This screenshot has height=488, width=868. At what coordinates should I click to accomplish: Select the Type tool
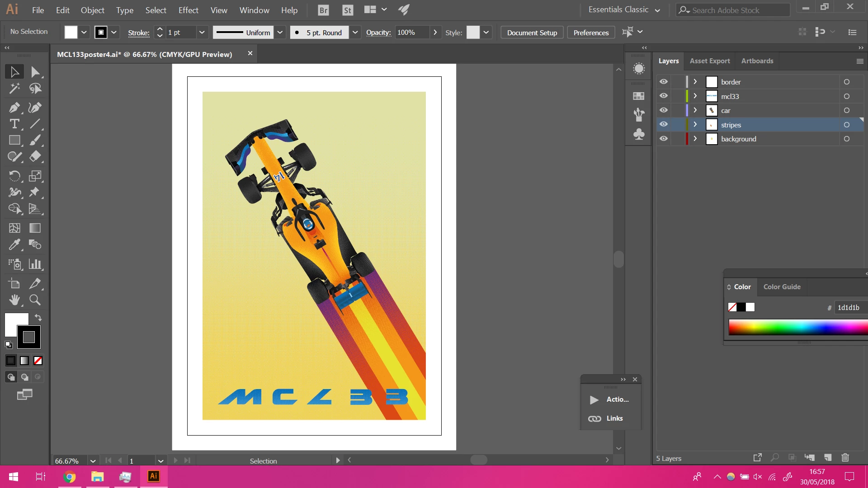pos(14,124)
